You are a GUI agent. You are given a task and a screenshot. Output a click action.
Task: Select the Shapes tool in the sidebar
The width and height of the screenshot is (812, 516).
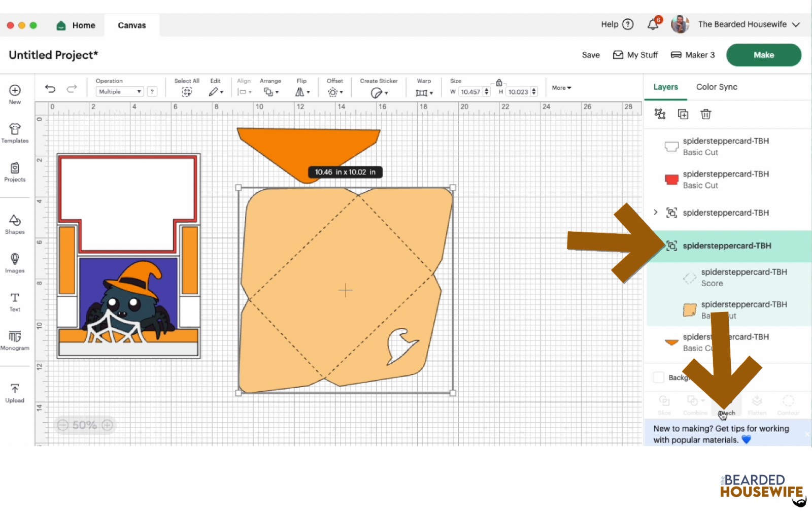(15, 225)
